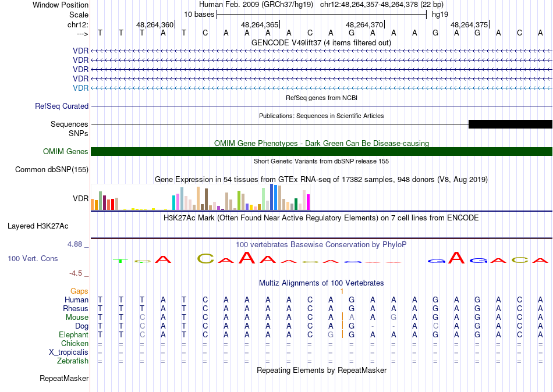Click the X_tropicalis alignment row label

[69, 352]
